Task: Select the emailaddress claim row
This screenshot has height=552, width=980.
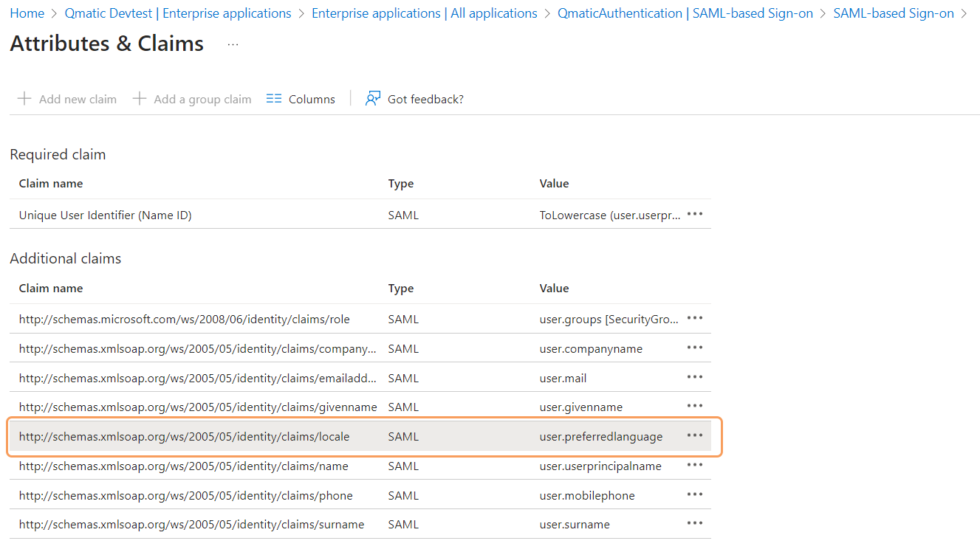Action: tap(198, 378)
